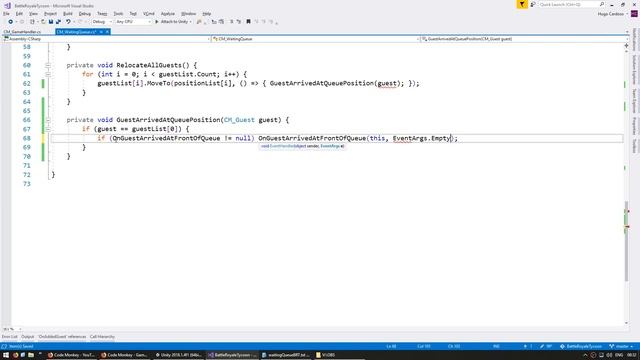Click the vertical scrollbar thumb
Screen dimensions: 640x360
point(627,241)
